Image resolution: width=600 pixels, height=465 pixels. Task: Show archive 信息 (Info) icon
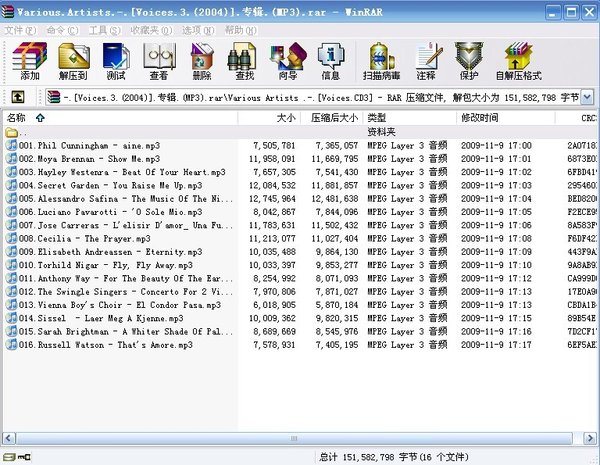point(331,61)
